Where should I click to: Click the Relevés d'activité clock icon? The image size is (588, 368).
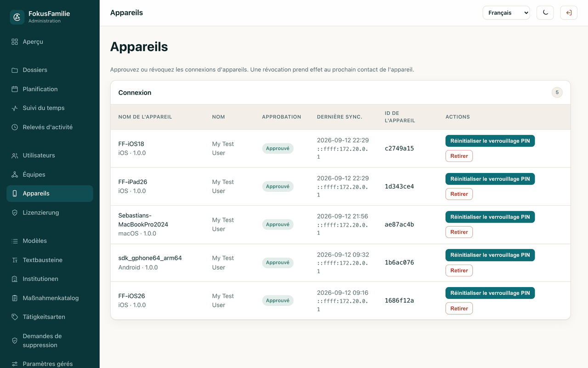click(x=15, y=127)
